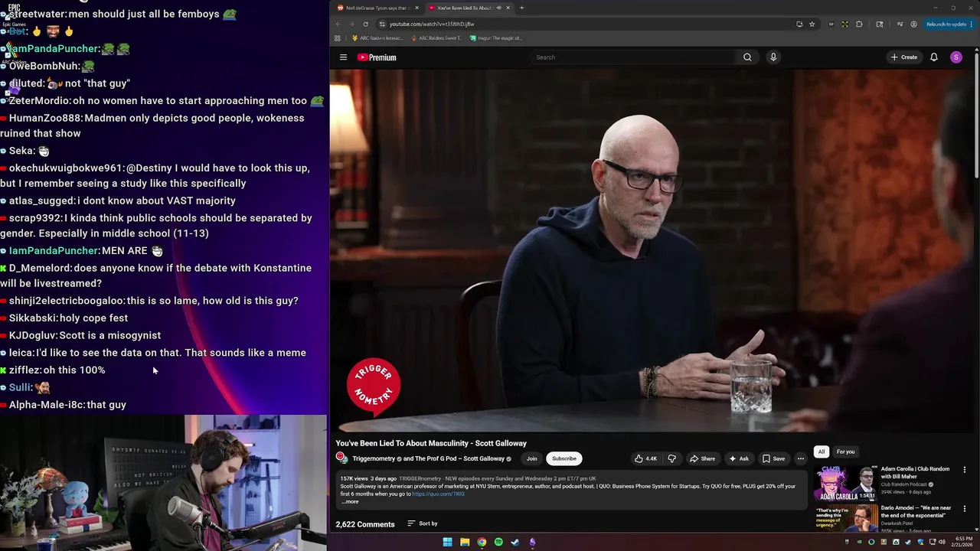The image size is (980, 551).
Task: Open a new Chrome tab
Action: click(x=521, y=8)
